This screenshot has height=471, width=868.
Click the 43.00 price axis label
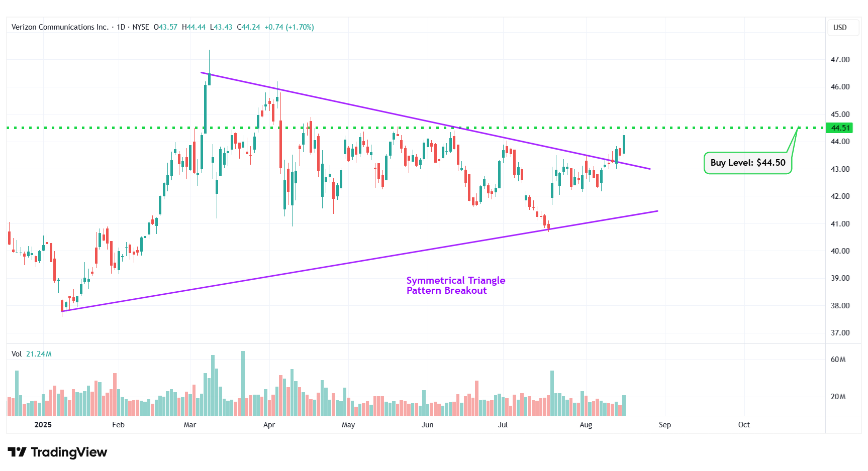pyautogui.click(x=840, y=169)
